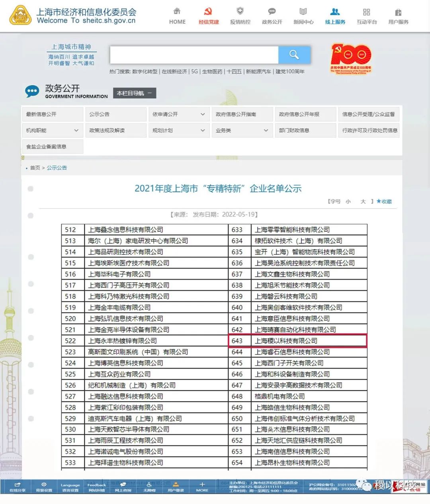Click the 发布日期 2022-05-19 text
430x504 pixels.
225,215
